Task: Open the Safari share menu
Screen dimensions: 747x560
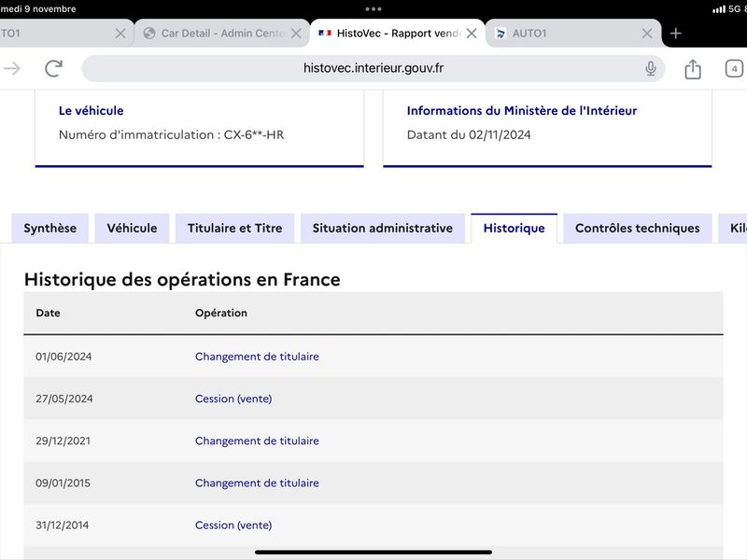Action: [693, 69]
